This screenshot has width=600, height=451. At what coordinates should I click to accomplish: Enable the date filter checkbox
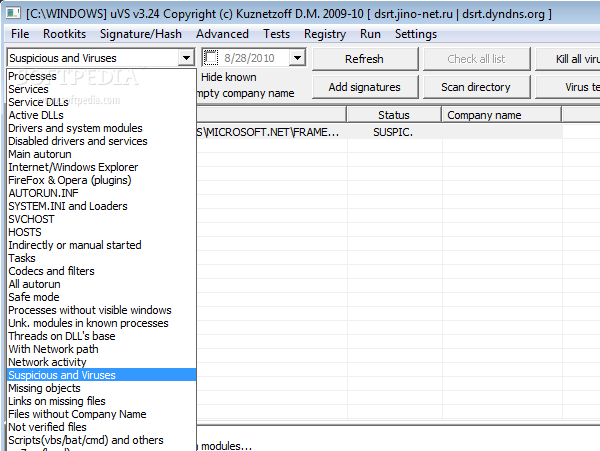[211, 58]
